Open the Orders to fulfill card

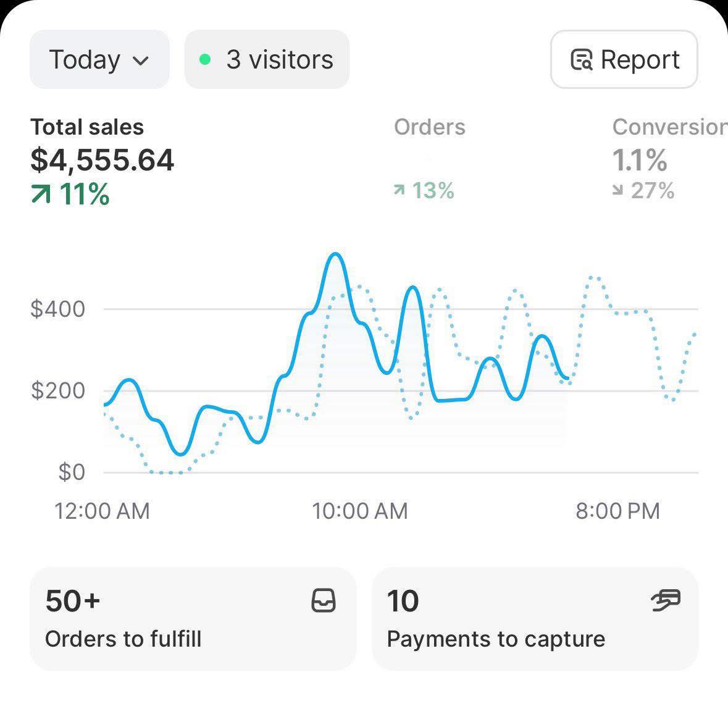(x=193, y=619)
